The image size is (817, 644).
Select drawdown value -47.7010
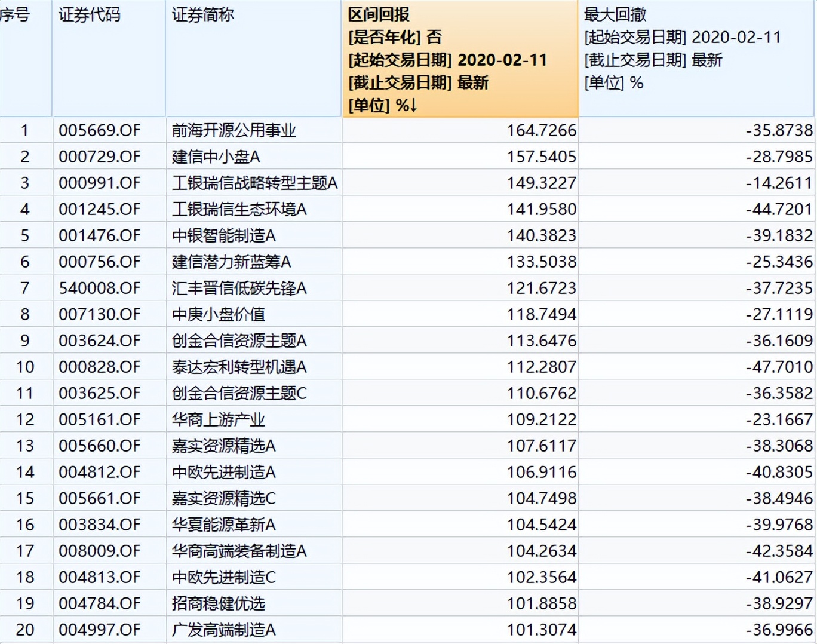tap(779, 367)
